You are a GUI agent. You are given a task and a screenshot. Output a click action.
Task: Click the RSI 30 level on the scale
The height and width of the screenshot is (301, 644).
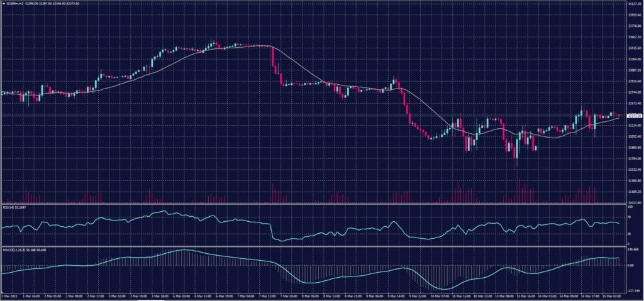(x=630, y=234)
